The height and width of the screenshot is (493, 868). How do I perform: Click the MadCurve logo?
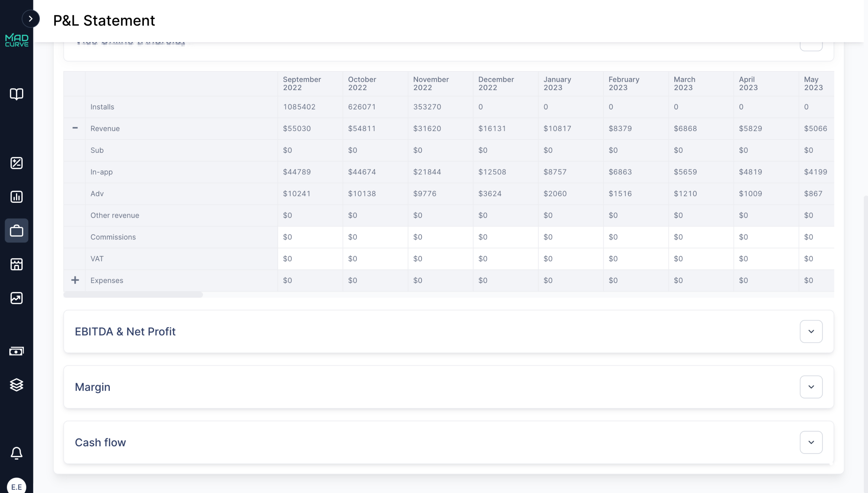click(x=17, y=40)
